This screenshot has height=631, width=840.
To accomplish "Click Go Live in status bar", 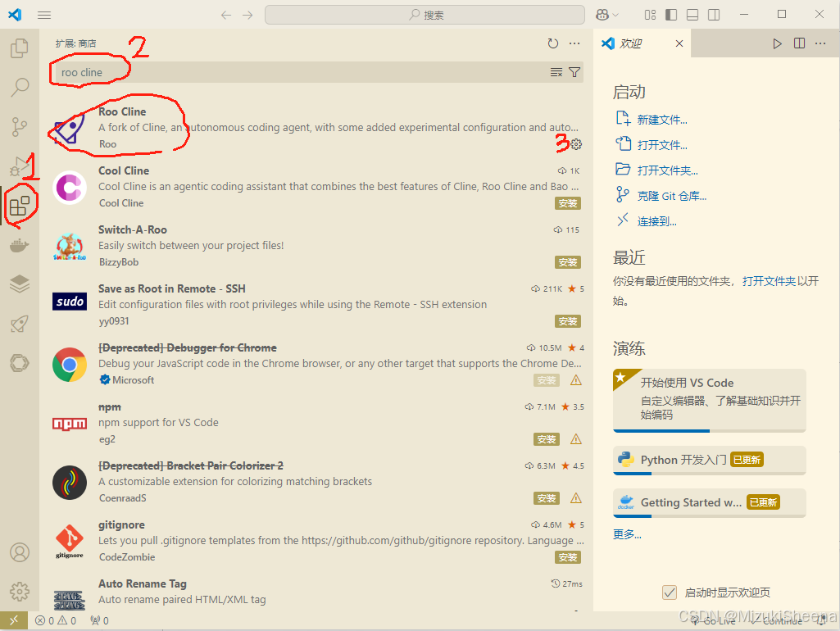I will pyautogui.click(x=714, y=620).
